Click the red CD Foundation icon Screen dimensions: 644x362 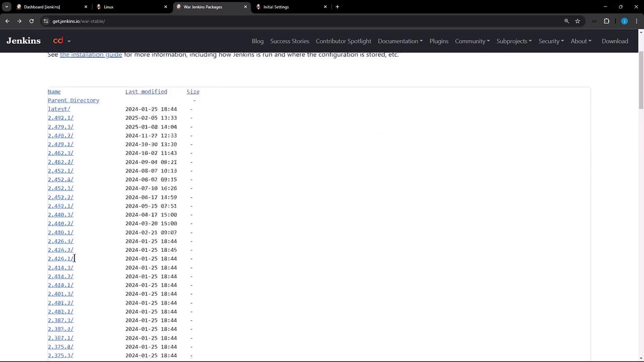pyautogui.click(x=58, y=41)
